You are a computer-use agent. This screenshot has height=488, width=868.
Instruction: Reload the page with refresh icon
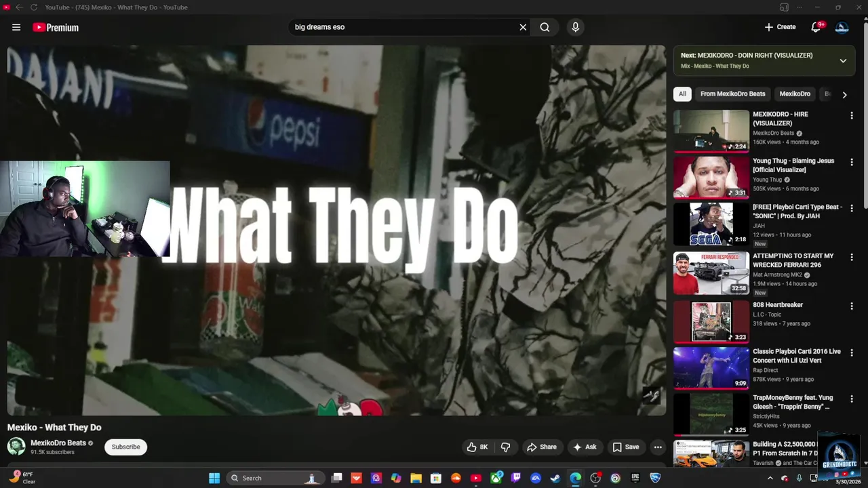[34, 7]
